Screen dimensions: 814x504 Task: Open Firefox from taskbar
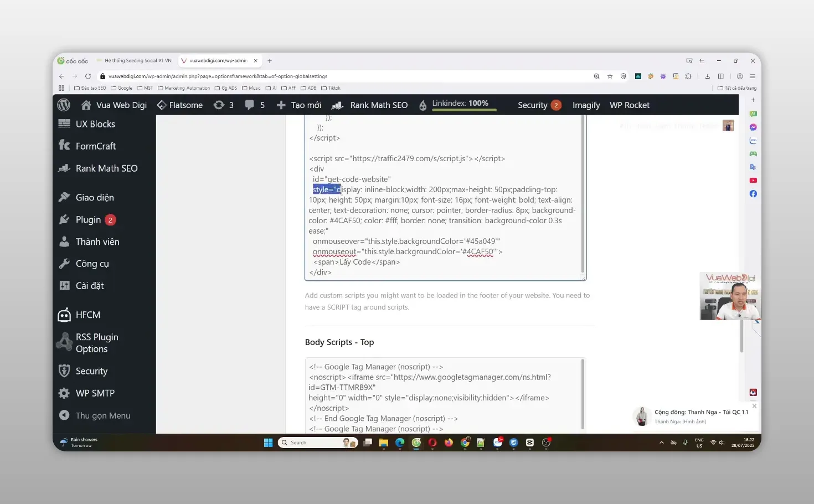click(449, 443)
